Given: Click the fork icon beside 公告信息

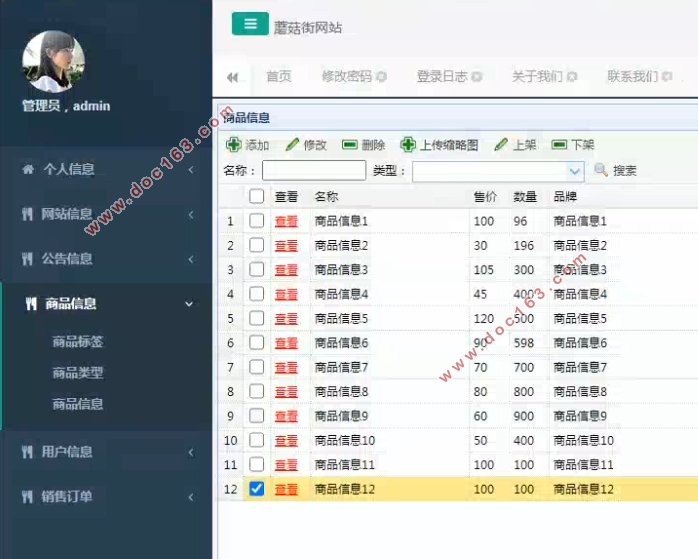Looking at the screenshot, I should (x=27, y=259).
